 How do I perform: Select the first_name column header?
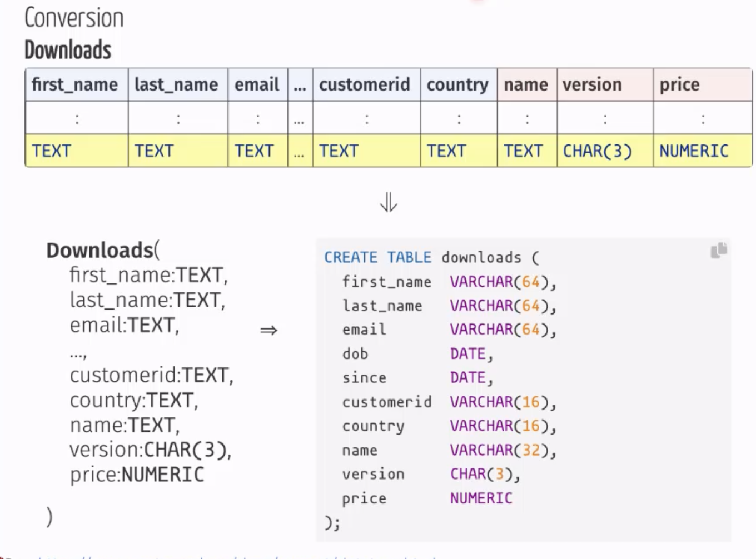(75, 84)
